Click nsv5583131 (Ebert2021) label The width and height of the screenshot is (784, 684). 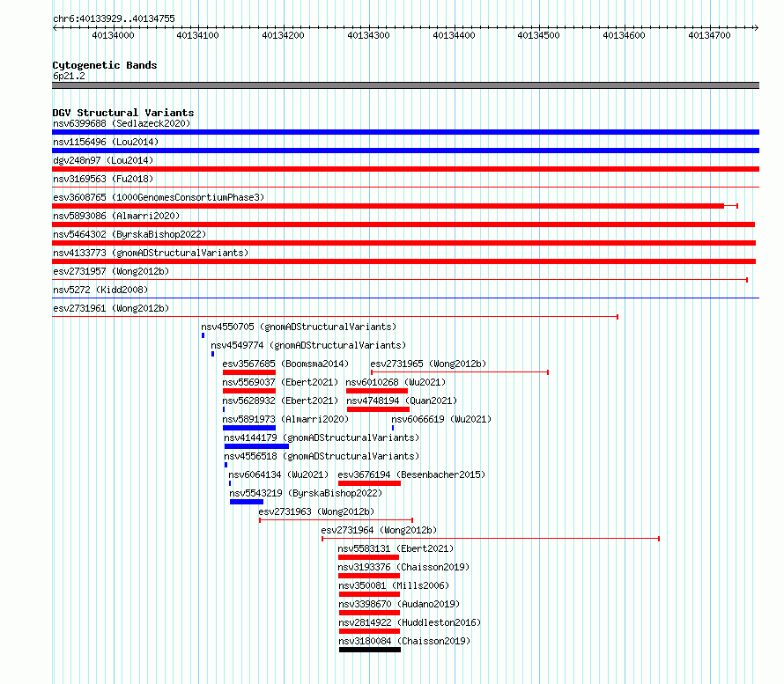[396, 548]
